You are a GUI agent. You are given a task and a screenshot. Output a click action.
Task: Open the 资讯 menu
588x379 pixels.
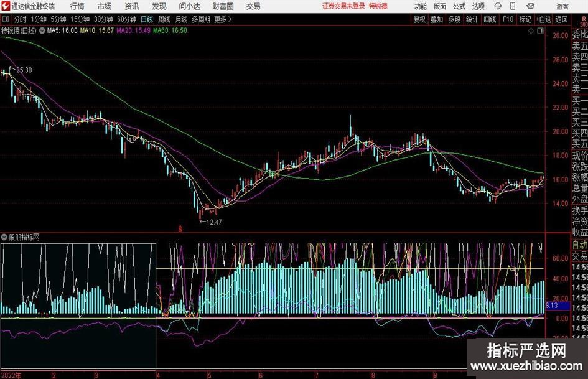[132, 6]
